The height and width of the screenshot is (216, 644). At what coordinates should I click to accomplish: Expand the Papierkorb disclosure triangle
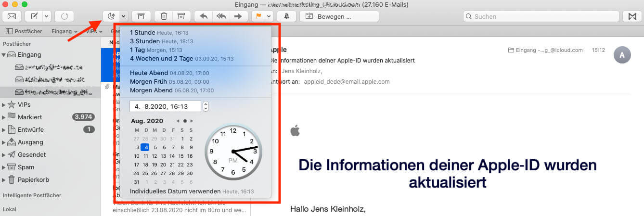4,180
